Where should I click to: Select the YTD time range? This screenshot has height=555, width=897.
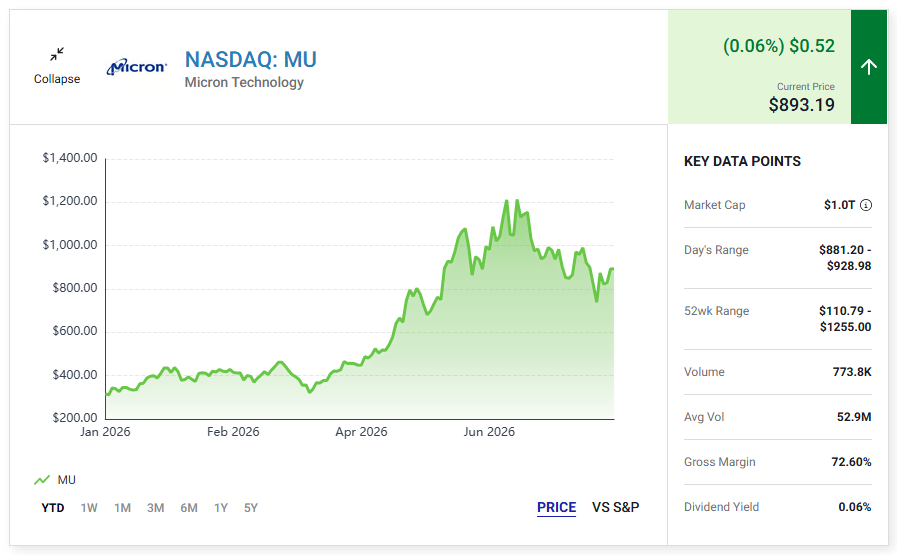(53, 508)
